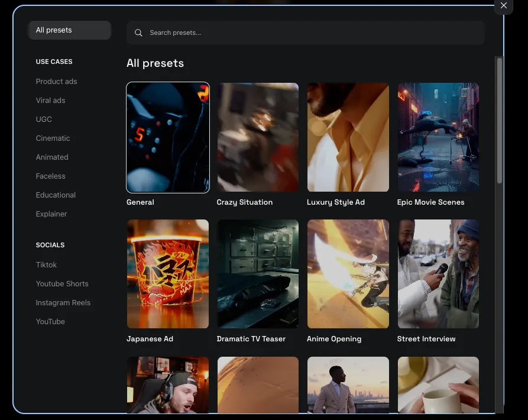Pick the Crazy Situation preset
528x420 pixels.
pyautogui.click(x=258, y=137)
